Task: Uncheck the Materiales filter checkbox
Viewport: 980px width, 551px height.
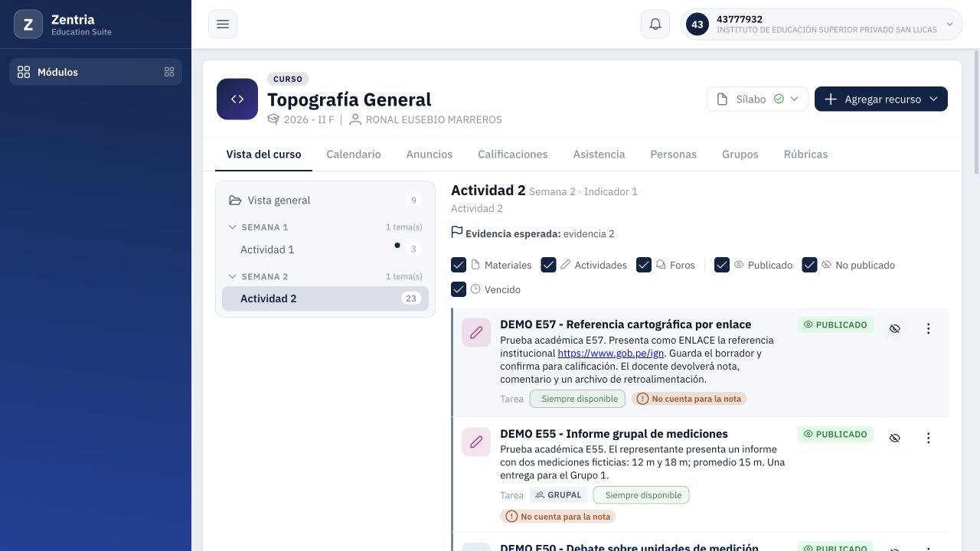Action: (459, 265)
